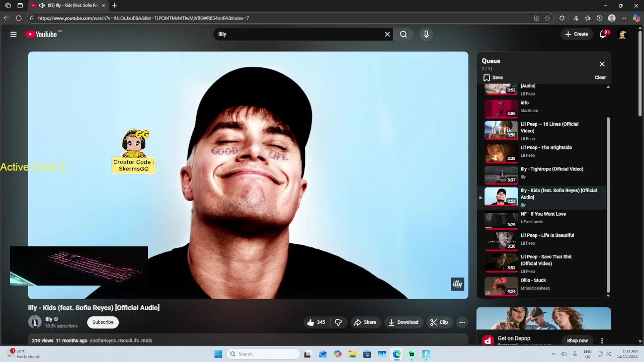Open YouTube notifications bell
The image size is (644, 362).
pos(603,34)
